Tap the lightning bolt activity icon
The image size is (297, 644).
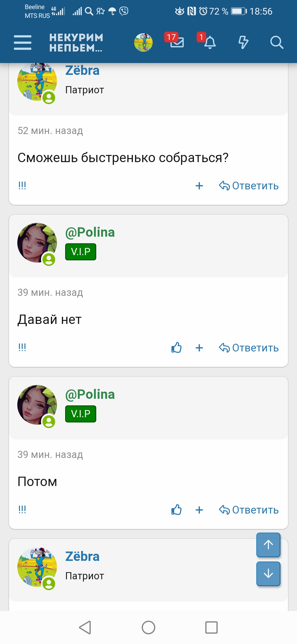[x=243, y=43]
